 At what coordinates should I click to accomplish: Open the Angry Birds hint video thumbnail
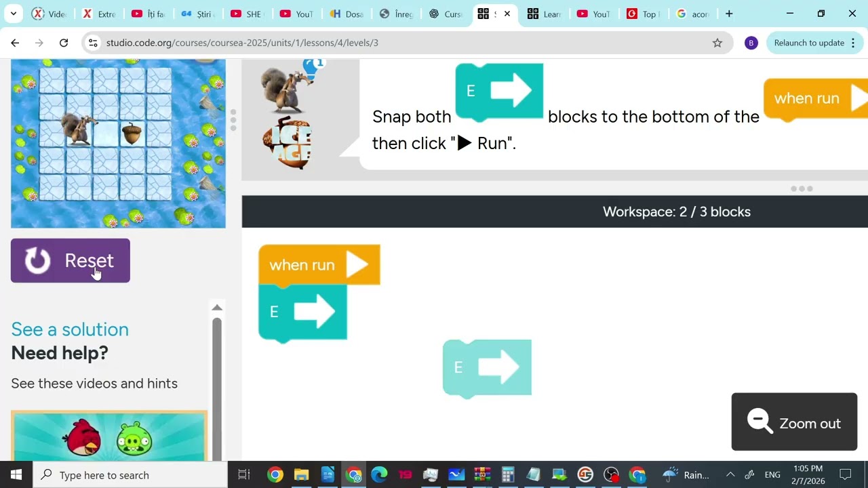pyautogui.click(x=109, y=436)
